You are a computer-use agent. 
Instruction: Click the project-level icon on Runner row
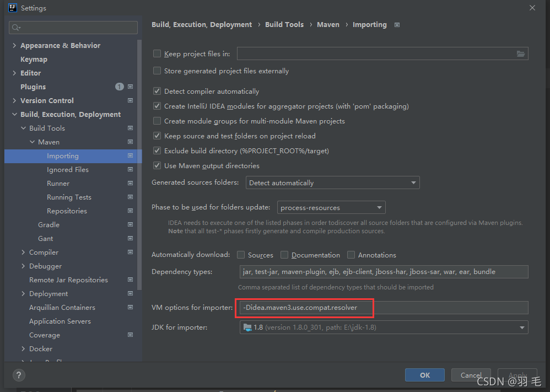click(131, 183)
